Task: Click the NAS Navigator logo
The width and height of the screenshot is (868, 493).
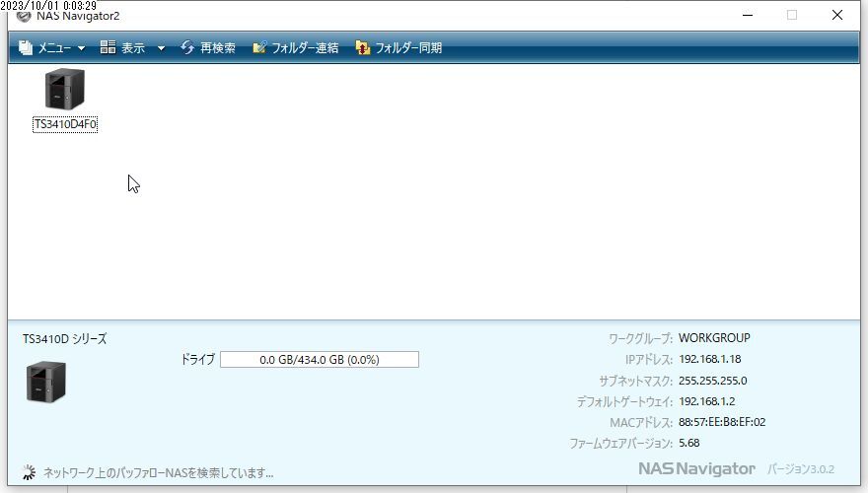Action: 696,468
